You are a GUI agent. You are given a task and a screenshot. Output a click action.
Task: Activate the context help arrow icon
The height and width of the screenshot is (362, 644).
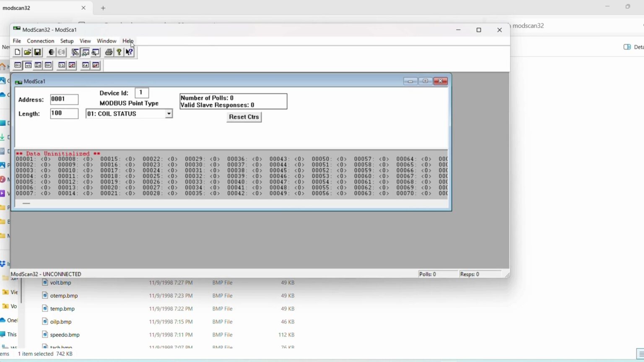129,52
